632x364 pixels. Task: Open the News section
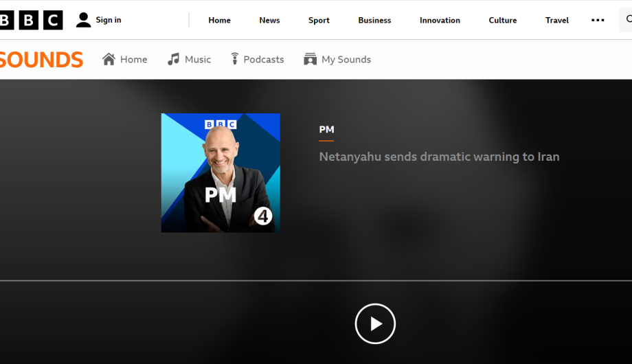point(269,20)
